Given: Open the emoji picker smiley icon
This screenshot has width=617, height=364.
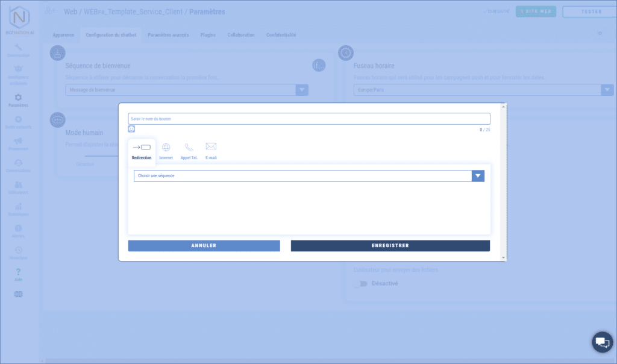Looking at the screenshot, I should pos(131,129).
